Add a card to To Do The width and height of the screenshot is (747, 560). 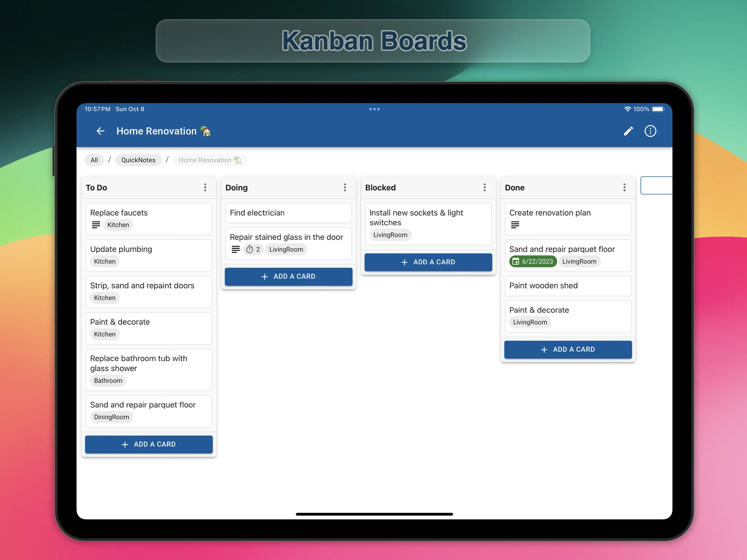coord(148,445)
